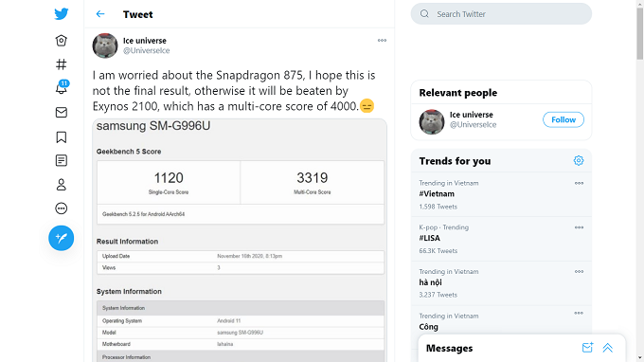Viewport: 644px width, 362px height.
Task: Open the Home icon in sidebar
Action: (x=62, y=40)
